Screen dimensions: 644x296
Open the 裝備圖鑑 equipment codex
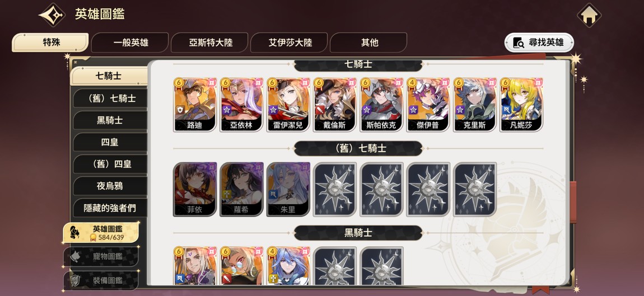(x=101, y=280)
